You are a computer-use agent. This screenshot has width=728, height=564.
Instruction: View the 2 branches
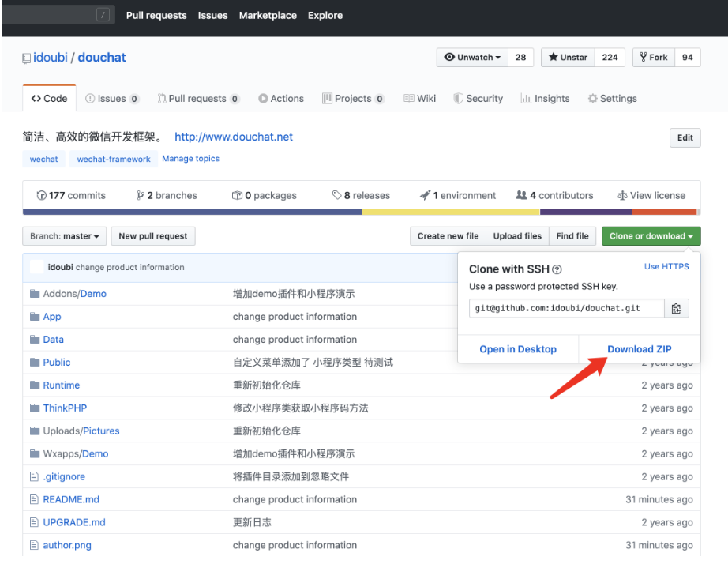[x=167, y=196]
